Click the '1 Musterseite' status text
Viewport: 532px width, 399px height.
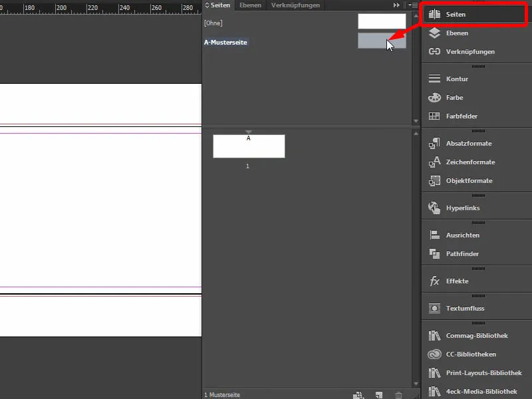[222, 395]
